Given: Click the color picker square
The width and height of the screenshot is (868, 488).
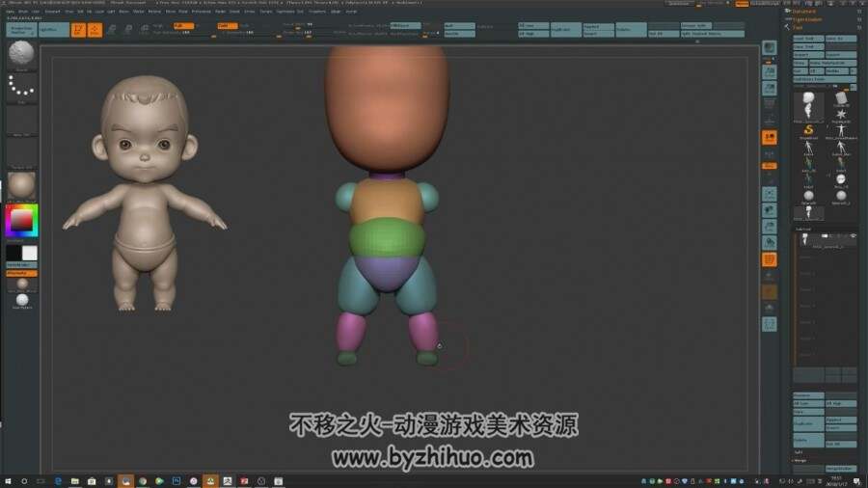Looking at the screenshot, I should click(x=21, y=221).
